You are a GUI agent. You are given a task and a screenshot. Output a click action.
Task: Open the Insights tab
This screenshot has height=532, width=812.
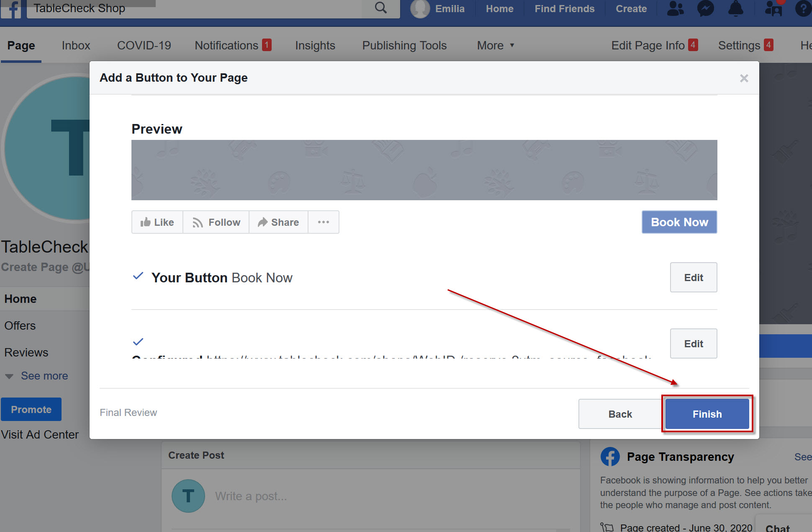pos(315,45)
